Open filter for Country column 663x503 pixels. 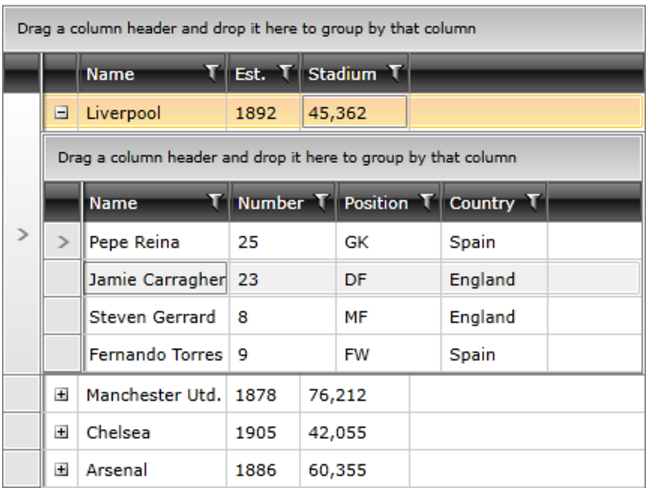[x=533, y=203]
